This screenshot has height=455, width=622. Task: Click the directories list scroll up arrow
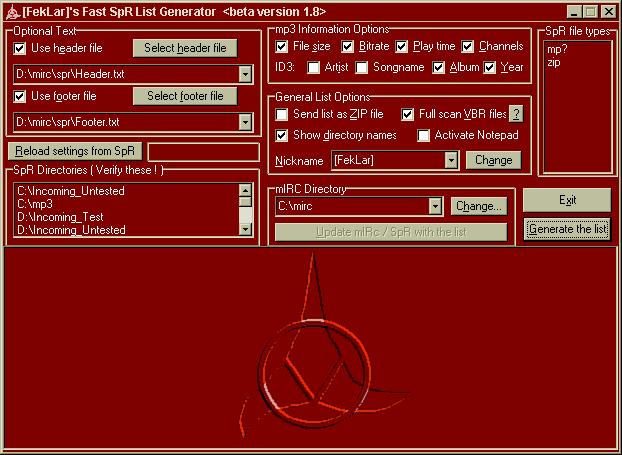245,190
